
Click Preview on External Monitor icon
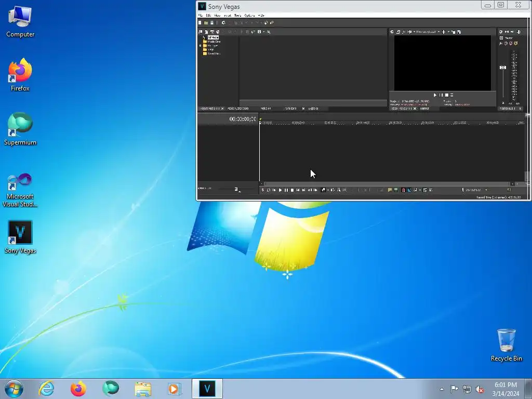click(398, 32)
